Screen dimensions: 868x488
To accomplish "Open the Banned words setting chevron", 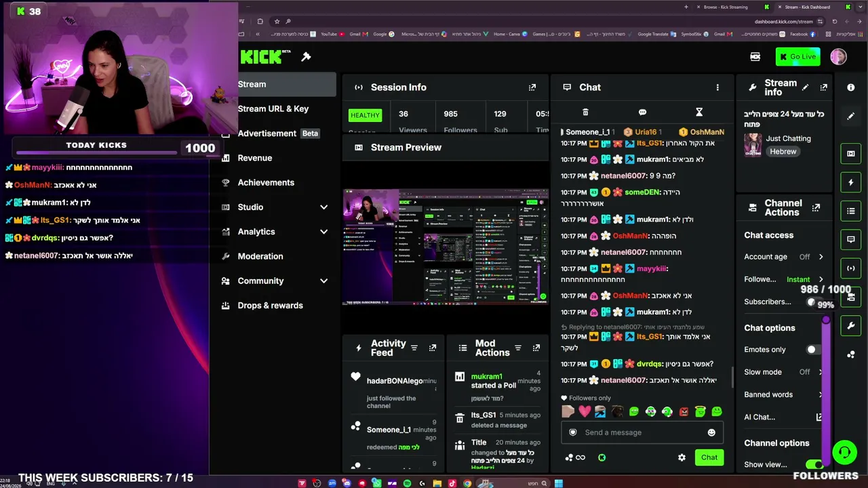I will pyautogui.click(x=821, y=394).
